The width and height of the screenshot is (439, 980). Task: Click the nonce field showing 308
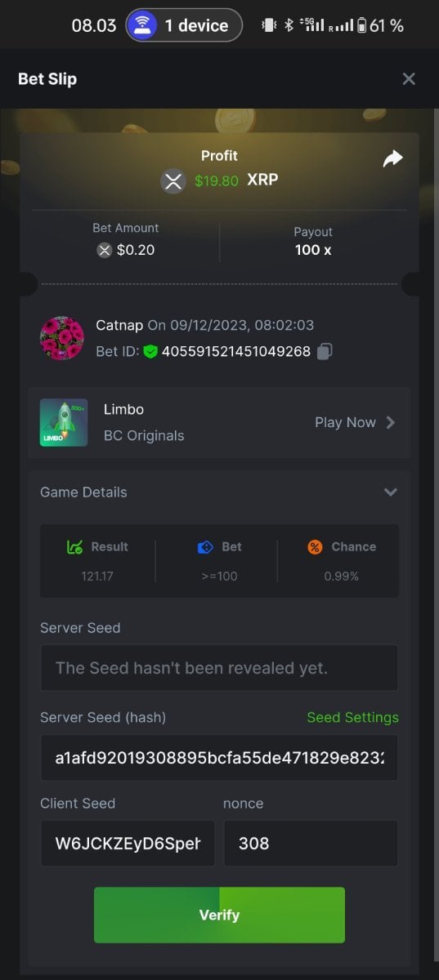tap(311, 843)
